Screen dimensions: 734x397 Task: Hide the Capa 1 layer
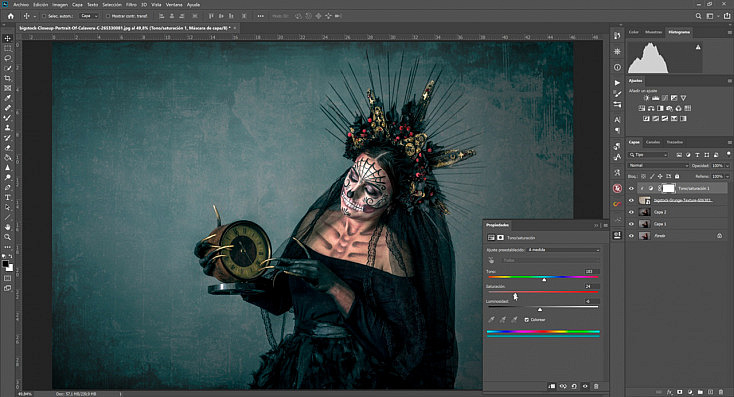tap(631, 224)
